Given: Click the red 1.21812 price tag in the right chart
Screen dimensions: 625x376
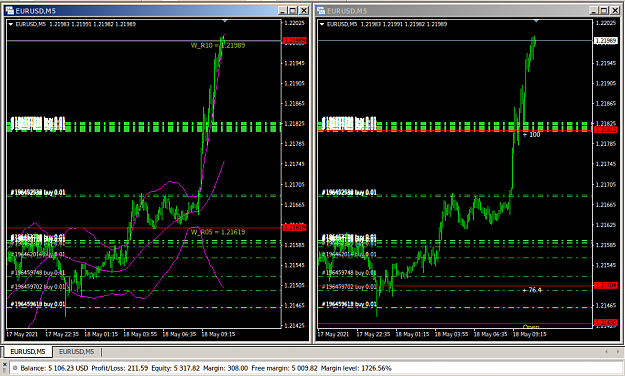Looking at the screenshot, I should click(x=606, y=130).
